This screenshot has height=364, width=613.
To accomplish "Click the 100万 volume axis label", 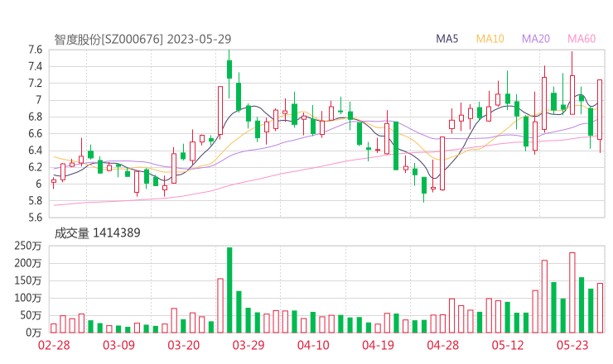I will (28, 298).
